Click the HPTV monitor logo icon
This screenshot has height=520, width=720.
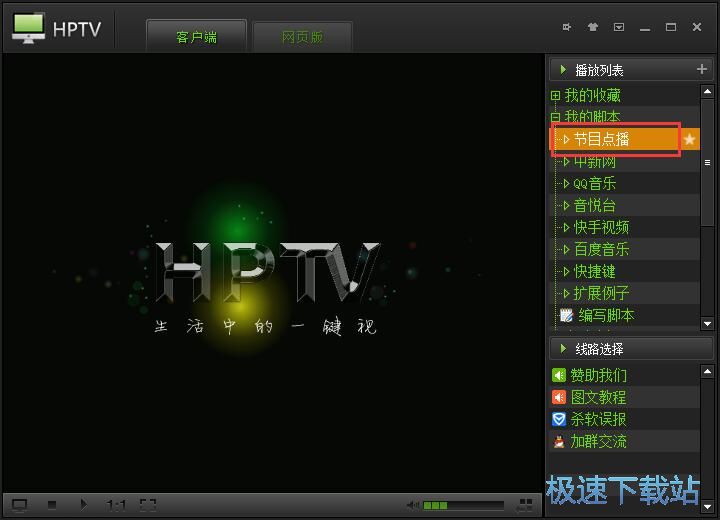pyautogui.click(x=28, y=28)
